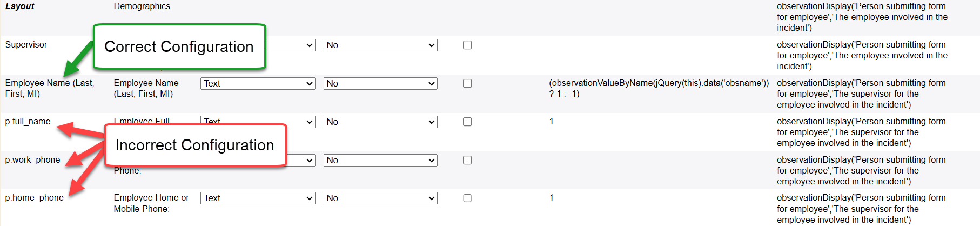Expand the "No" dropdown for Employee Name row

pyautogui.click(x=380, y=84)
